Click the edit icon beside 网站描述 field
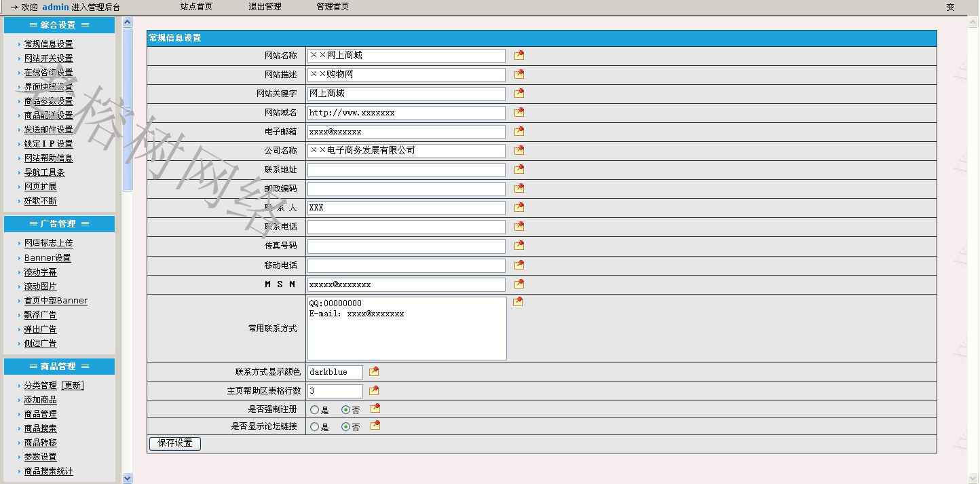 [x=519, y=74]
